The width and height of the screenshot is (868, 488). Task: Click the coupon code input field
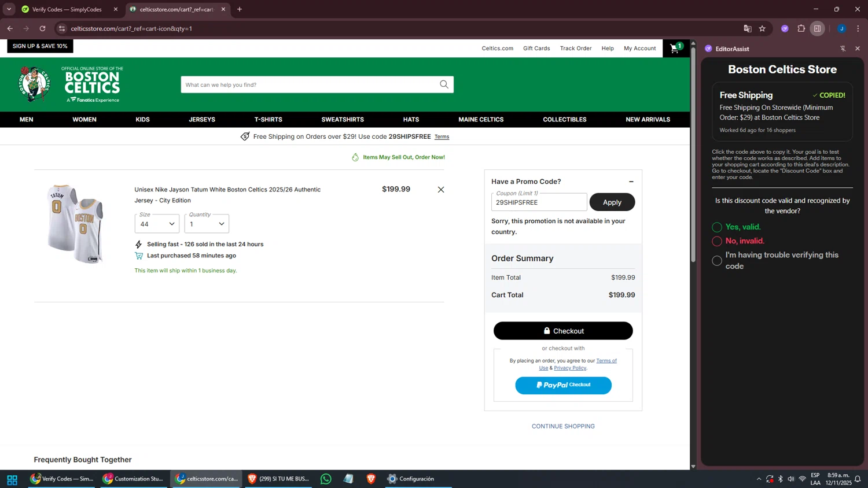point(539,202)
